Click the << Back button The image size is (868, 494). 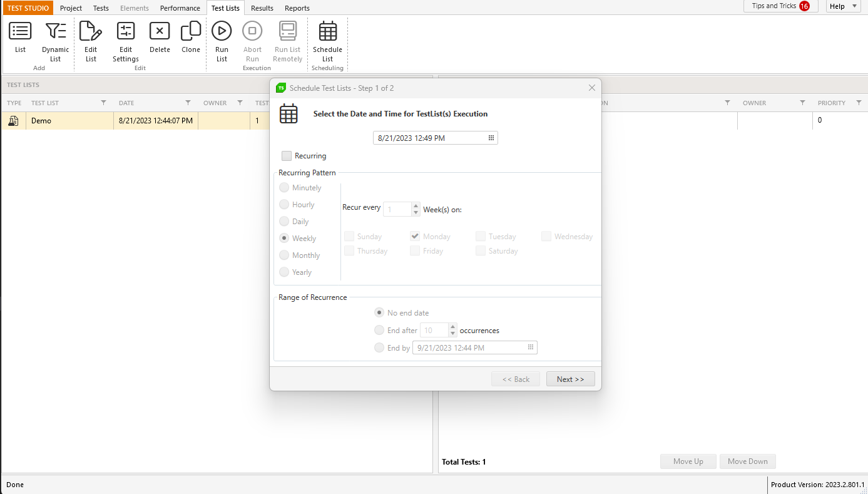click(x=516, y=379)
